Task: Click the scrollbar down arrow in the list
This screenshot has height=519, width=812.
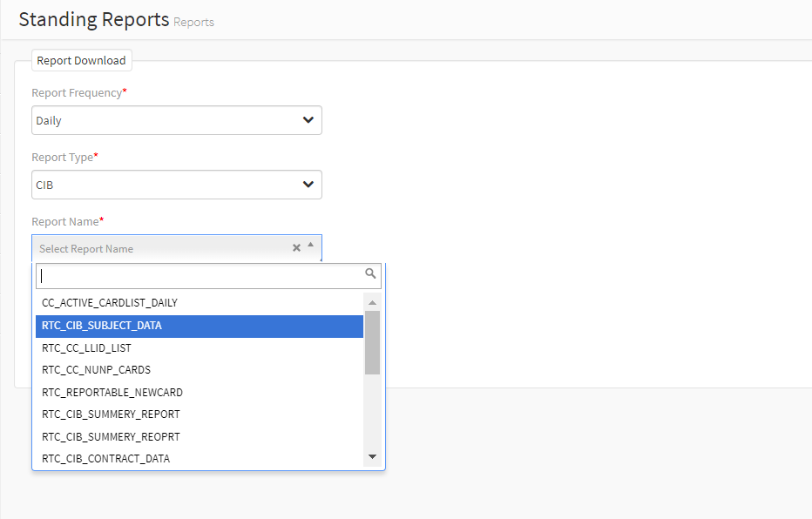Action: coord(372,457)
